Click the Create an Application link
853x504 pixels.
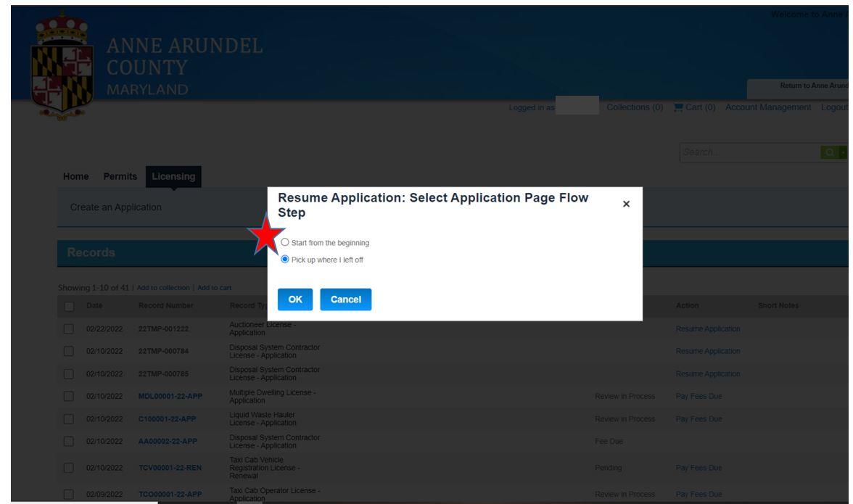116,207
